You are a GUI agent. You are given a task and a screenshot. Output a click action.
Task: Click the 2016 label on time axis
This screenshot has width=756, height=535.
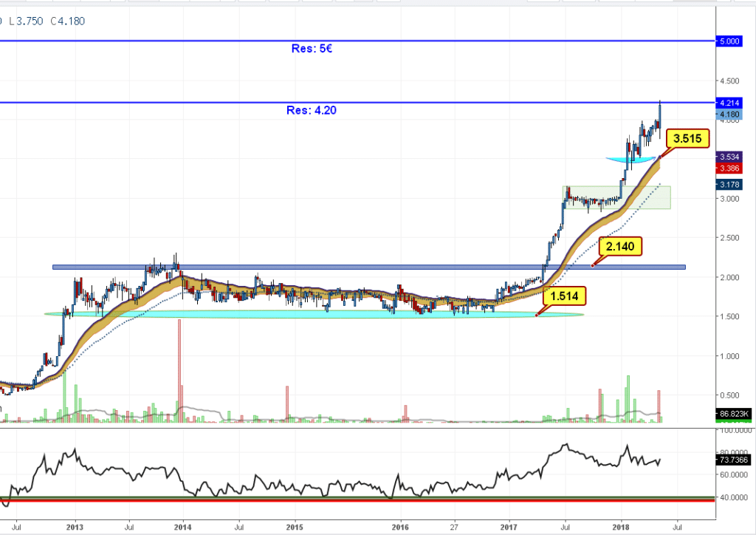[x=400, y=528]
